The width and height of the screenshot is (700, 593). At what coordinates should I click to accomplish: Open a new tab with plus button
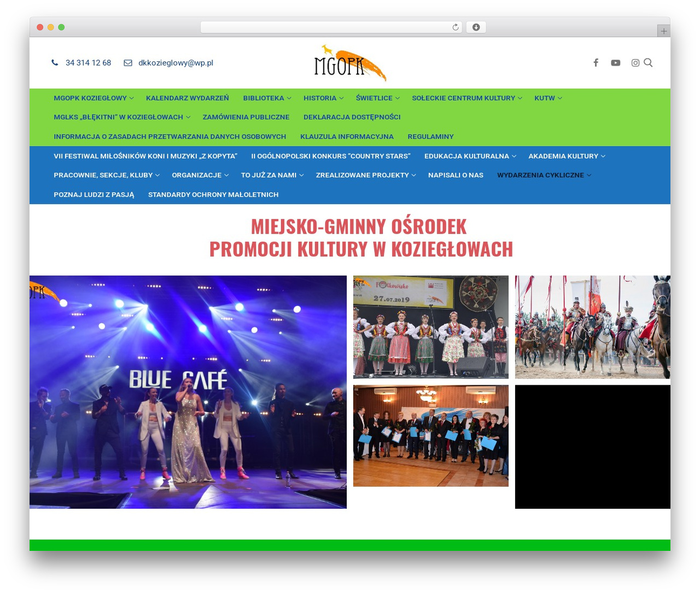click(663, 31)
